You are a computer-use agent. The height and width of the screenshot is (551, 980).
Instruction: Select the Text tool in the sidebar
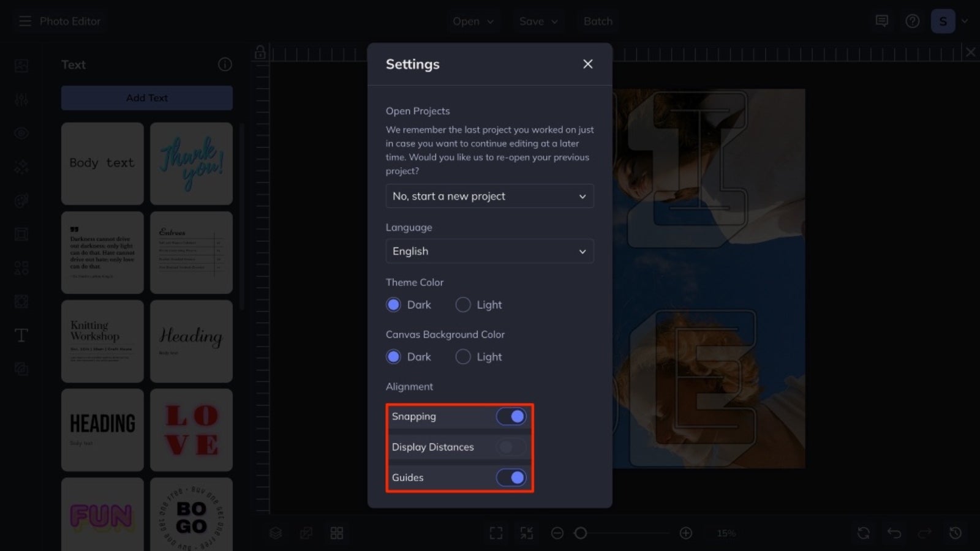click(x=21, y=335)
